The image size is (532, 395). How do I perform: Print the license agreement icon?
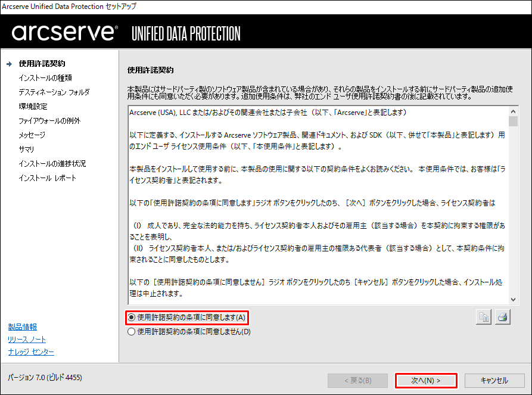502,318
